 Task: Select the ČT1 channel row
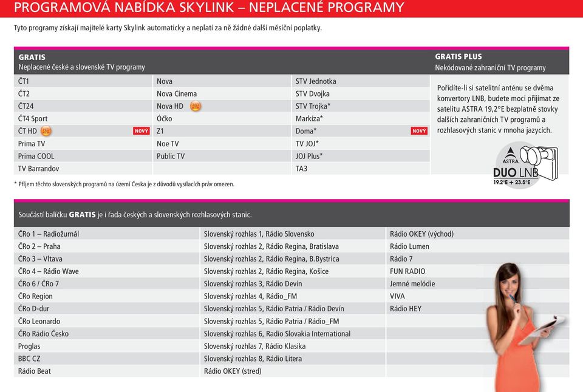coord(83,81)
